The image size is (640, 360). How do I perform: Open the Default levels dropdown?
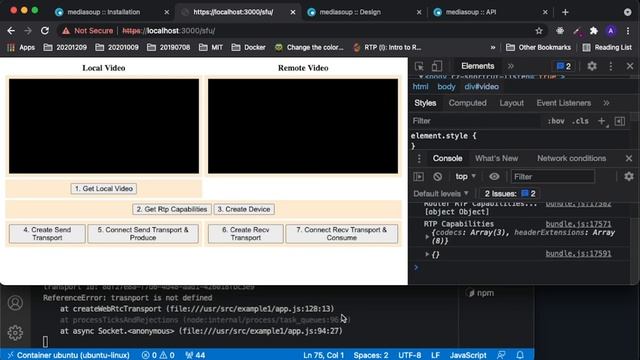441,193
